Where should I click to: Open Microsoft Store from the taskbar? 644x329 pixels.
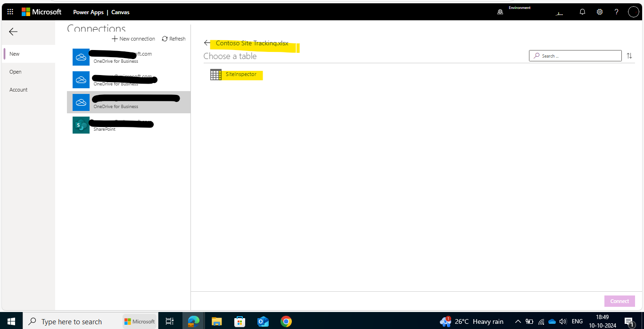(x=239, y=321)
